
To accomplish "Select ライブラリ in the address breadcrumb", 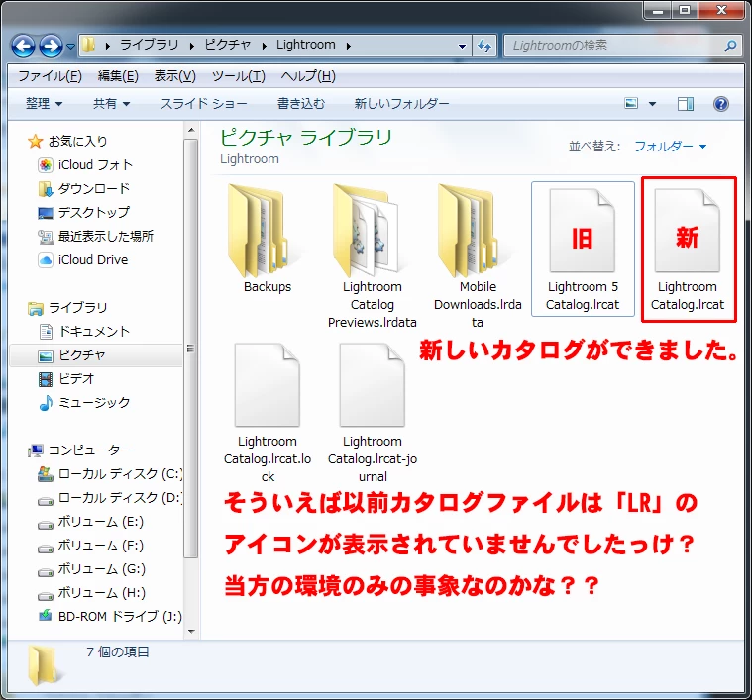I will click(149, 45).
